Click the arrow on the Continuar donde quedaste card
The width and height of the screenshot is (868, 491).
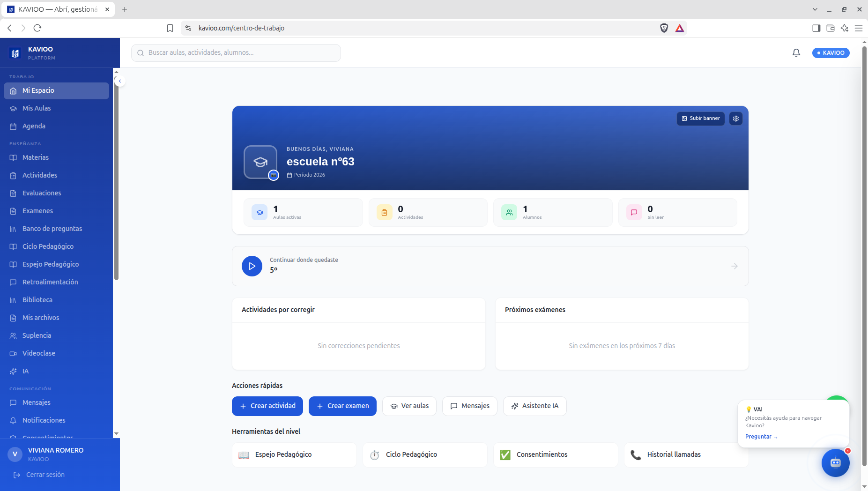tap(734, 266)
